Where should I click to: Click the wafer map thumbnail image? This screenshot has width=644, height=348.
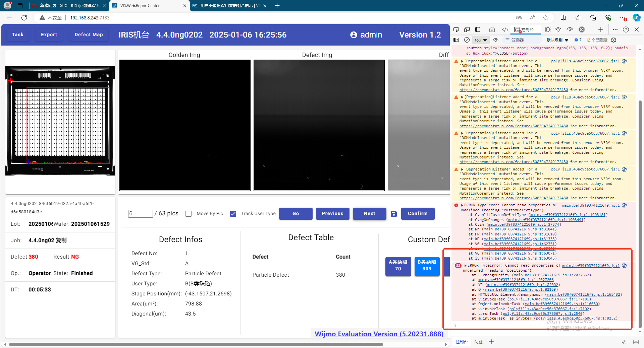[x=60, y=121]
